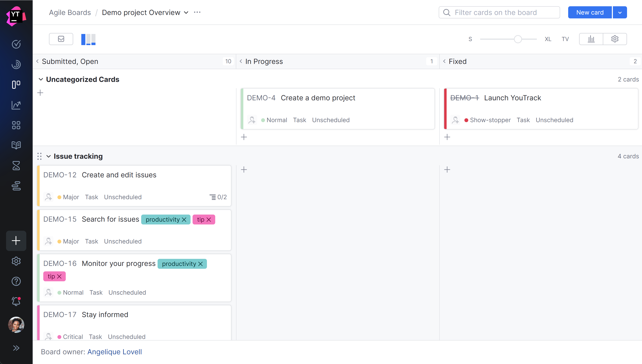
Task: Open board settings with the gear icon
Action: coord(615,39)
